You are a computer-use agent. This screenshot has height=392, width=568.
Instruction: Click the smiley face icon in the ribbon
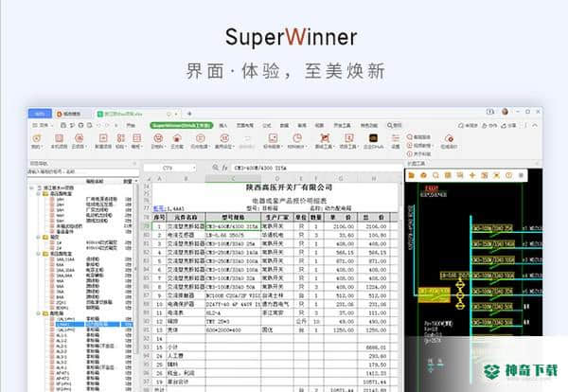pyautogui.click(x=157, y=138)
